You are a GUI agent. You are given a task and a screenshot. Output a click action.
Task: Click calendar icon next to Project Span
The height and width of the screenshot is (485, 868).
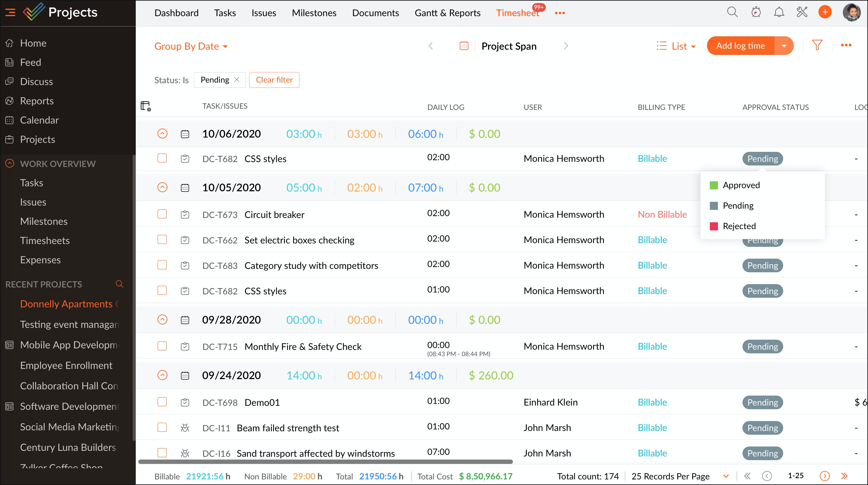(x=464, y=46)
